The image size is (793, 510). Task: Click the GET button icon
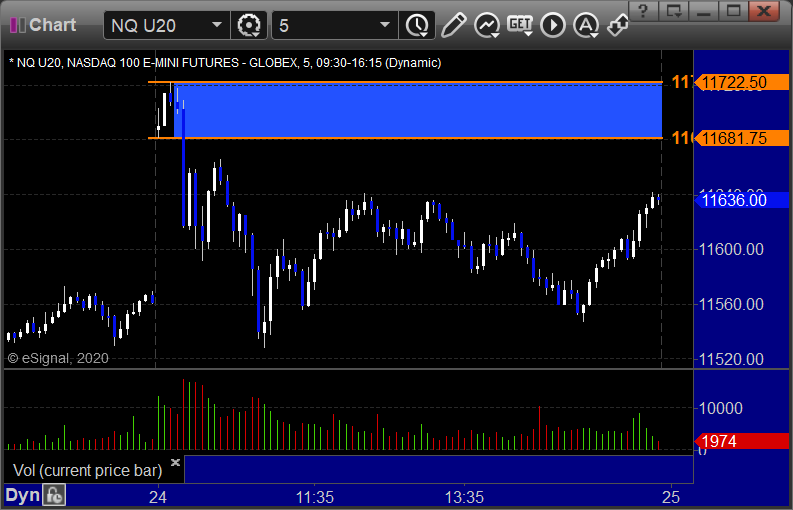click(520, 25)
